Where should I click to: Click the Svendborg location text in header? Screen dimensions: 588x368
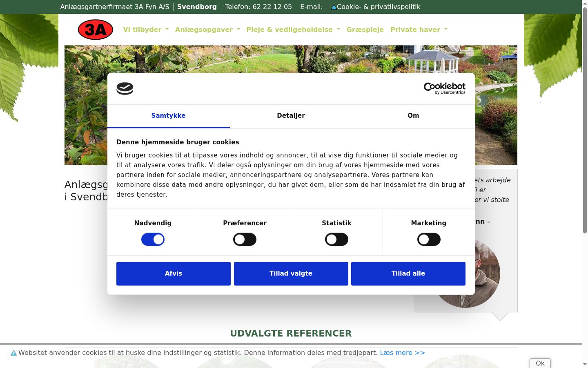point(197,7)
